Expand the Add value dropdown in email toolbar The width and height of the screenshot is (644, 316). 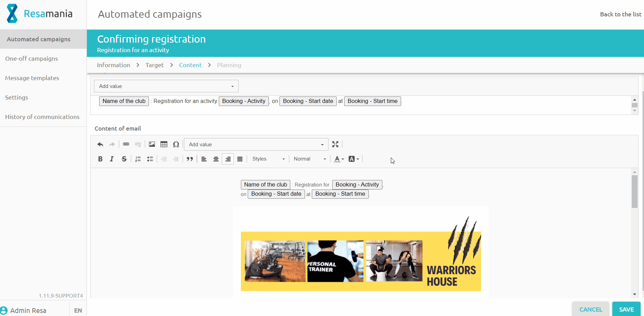pyautogui.click(x=256, y=145)
